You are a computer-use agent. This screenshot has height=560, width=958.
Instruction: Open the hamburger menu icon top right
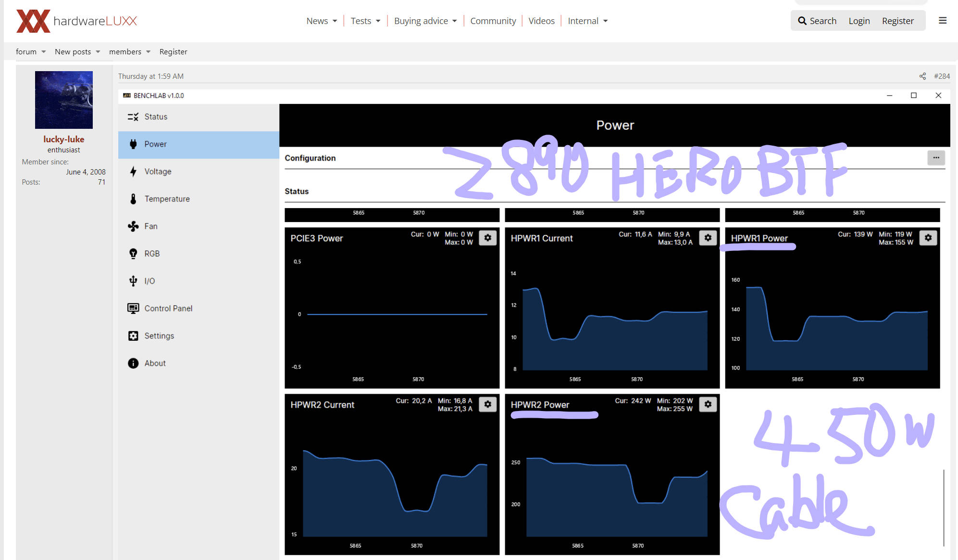[943, 21]
